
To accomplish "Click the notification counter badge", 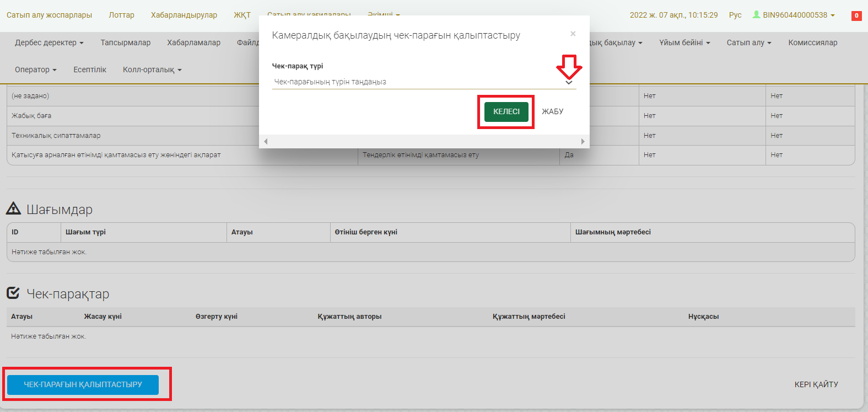I will coord(856,15).
